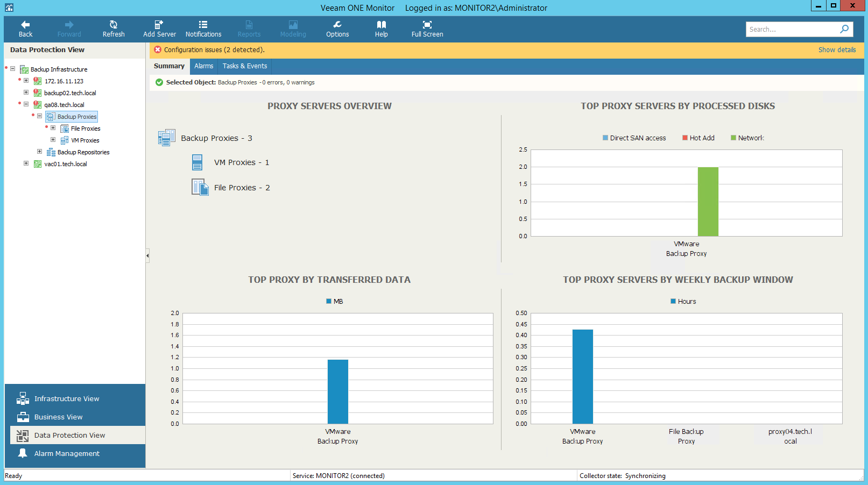Screen dimensions: 868x485
Task: Click Hot Add legend swatch
Action: (685, 138)
